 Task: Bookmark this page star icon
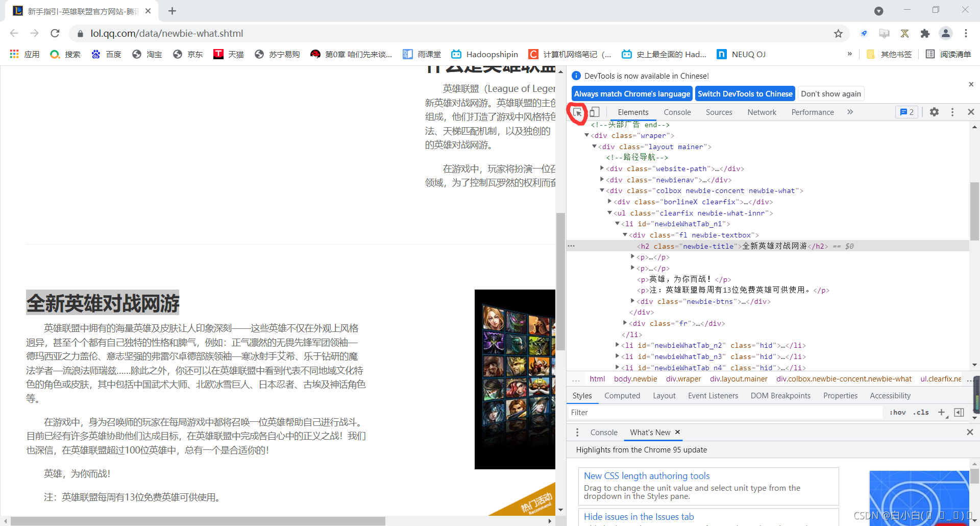point(838,33)
